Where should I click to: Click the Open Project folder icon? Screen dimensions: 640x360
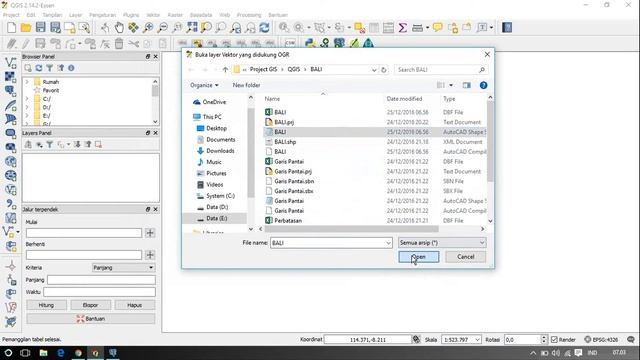[x=26, y=27]
